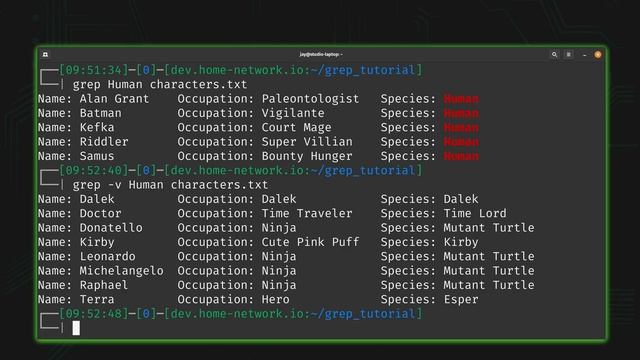Click the name 'Leonardo'
The width and height of the screenshot is (640, 360).
[x=107, y=256]
